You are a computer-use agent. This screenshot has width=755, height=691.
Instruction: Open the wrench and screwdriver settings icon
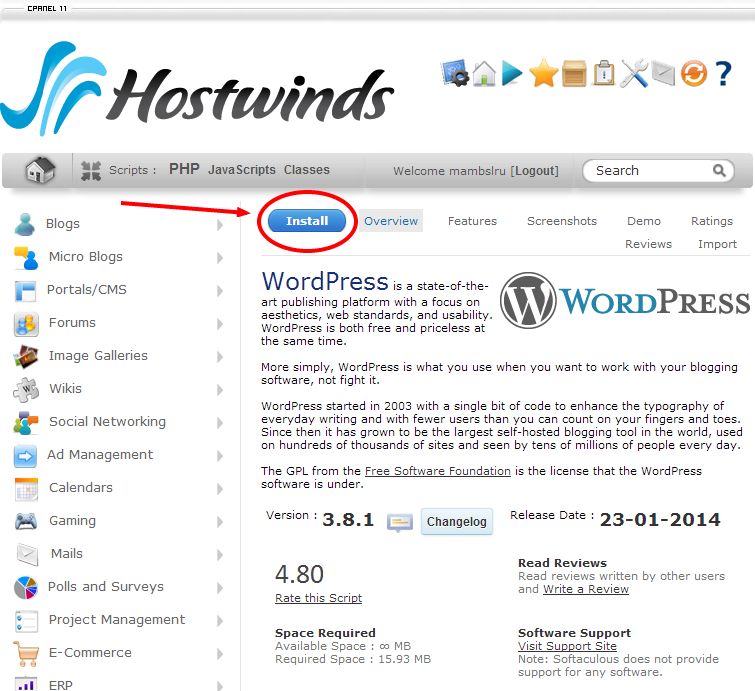(x=634, y=73)
